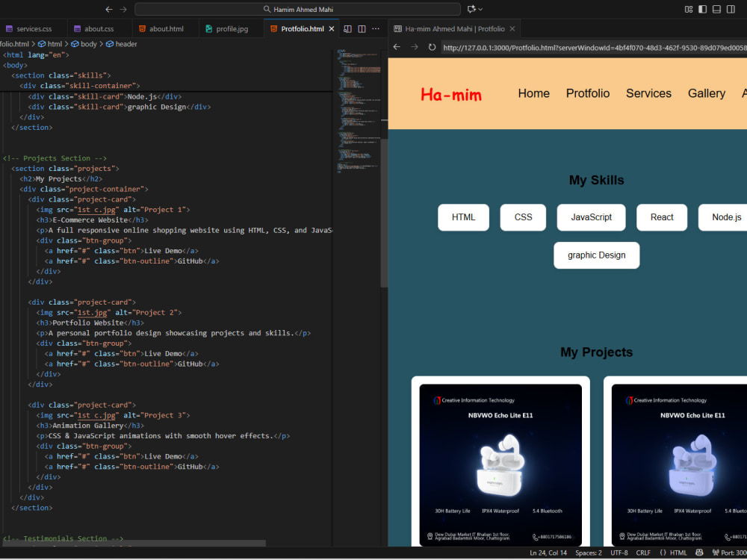The width and height of the screenshot is (747, 560).
Task: Open the Customize Layout icon
Action: point(689,9)
